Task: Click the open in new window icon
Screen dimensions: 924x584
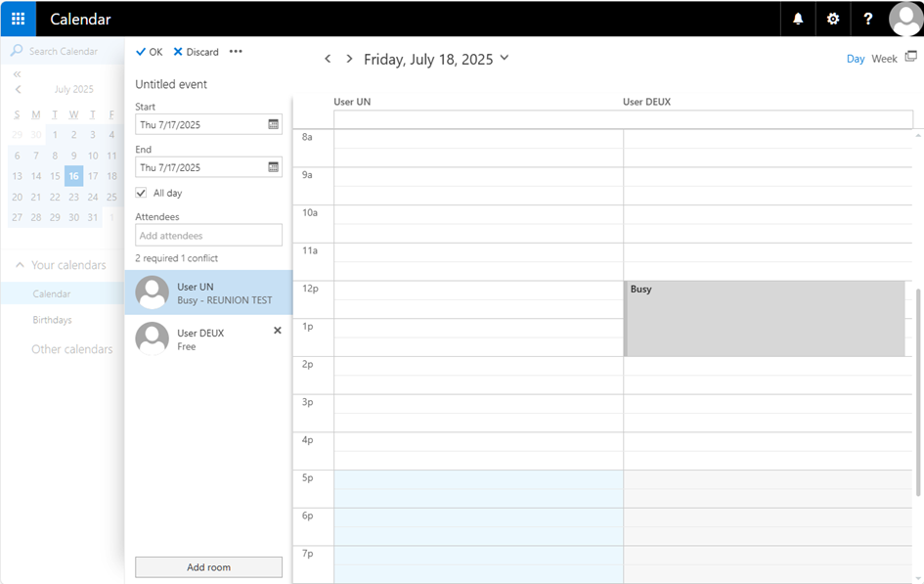Action: [x=911, y=58]
